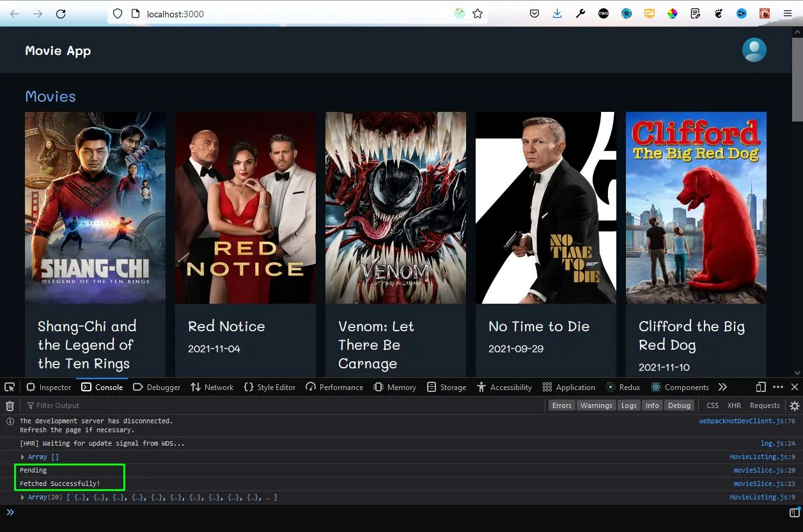Open MovieListing.js:9 link beside Array(20)
This screenshot has width=803, height=532.
click(x=762, y=497)
